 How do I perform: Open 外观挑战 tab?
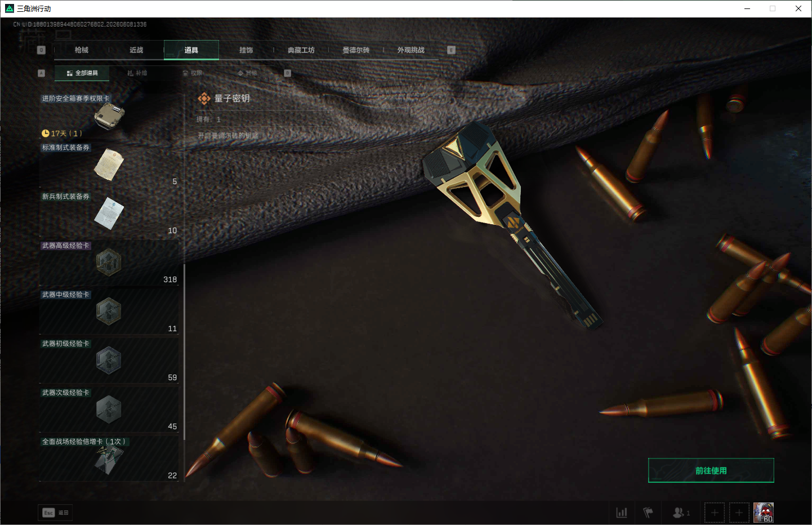tap(411, 50)
